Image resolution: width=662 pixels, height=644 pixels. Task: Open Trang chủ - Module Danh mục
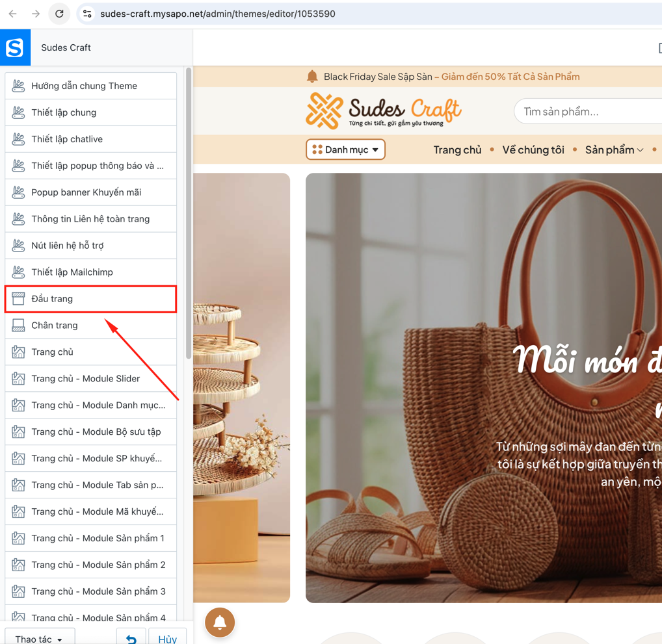pyautogui.click(x=91, y=405)
